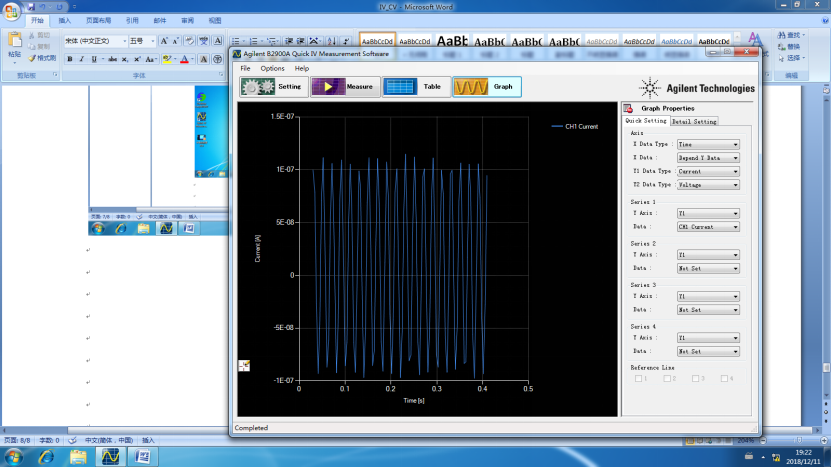Grow font size in Word
831x468 pixels.
164,41
